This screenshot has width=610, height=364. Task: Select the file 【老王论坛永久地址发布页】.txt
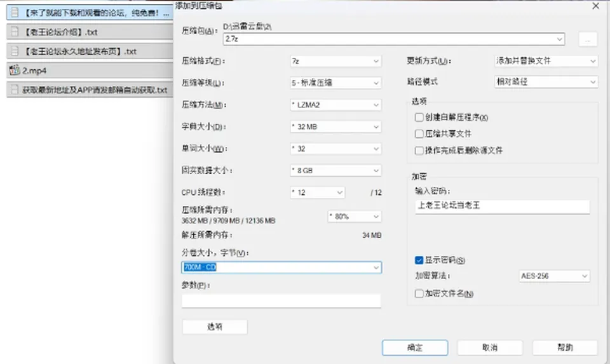tap(90, 51)
